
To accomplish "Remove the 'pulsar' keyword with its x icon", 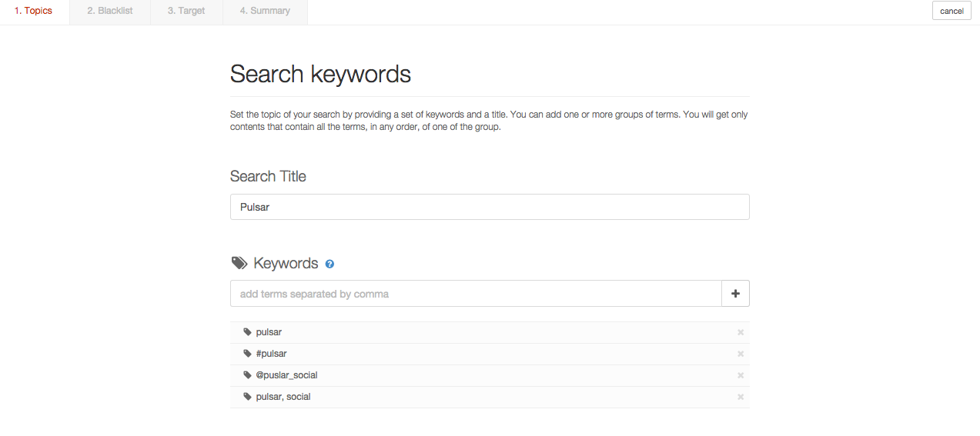I will (741, 332).
